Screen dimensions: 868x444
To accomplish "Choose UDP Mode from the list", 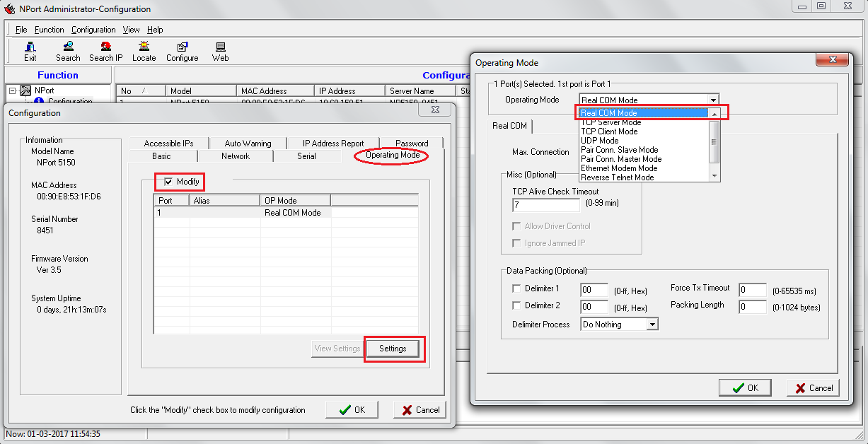I will tap(644, 141).
